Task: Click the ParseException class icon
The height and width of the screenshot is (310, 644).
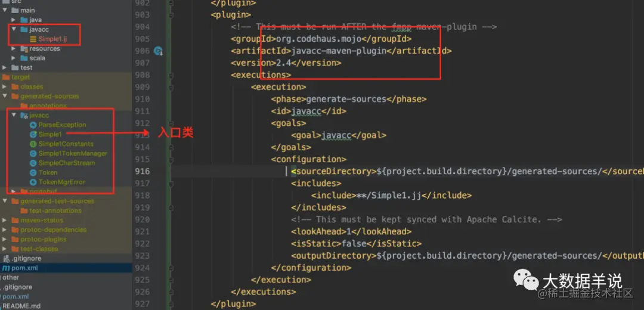Action: tap(33, 125)
